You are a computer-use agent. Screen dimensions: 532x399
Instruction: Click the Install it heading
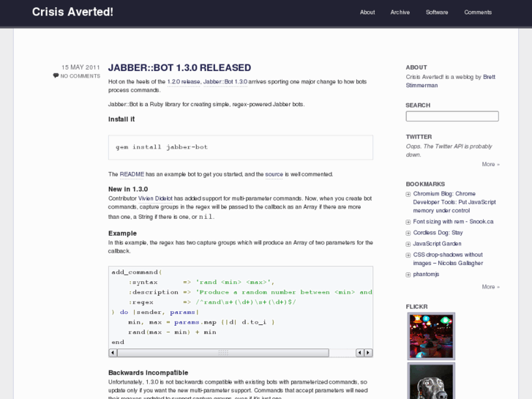(121, 119)
